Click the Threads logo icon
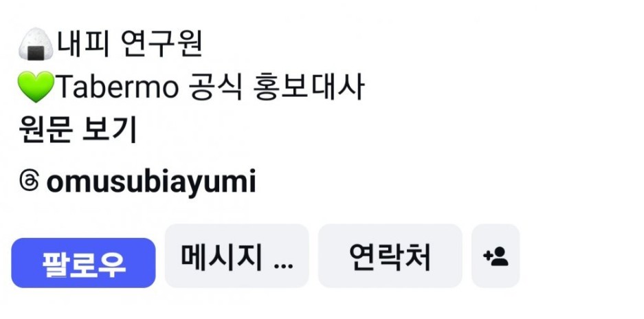This screenshot has width=644, height=319. pyautogui.click(x=29, y=181)
